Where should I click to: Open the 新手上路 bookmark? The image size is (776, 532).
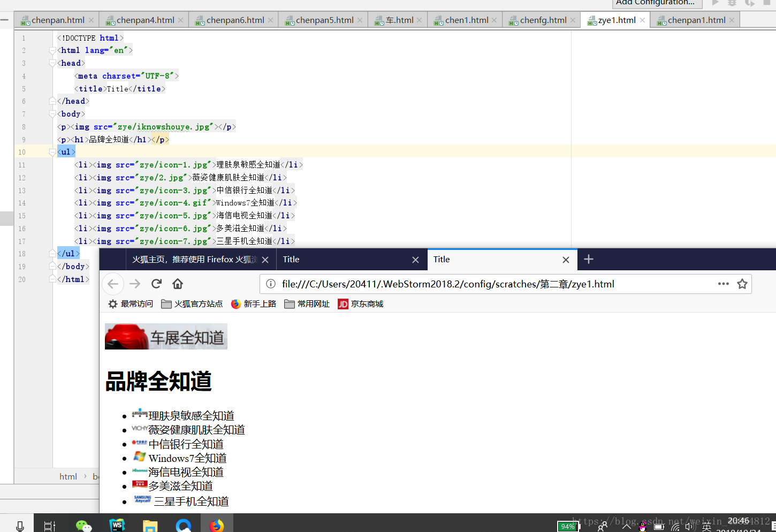254,303
